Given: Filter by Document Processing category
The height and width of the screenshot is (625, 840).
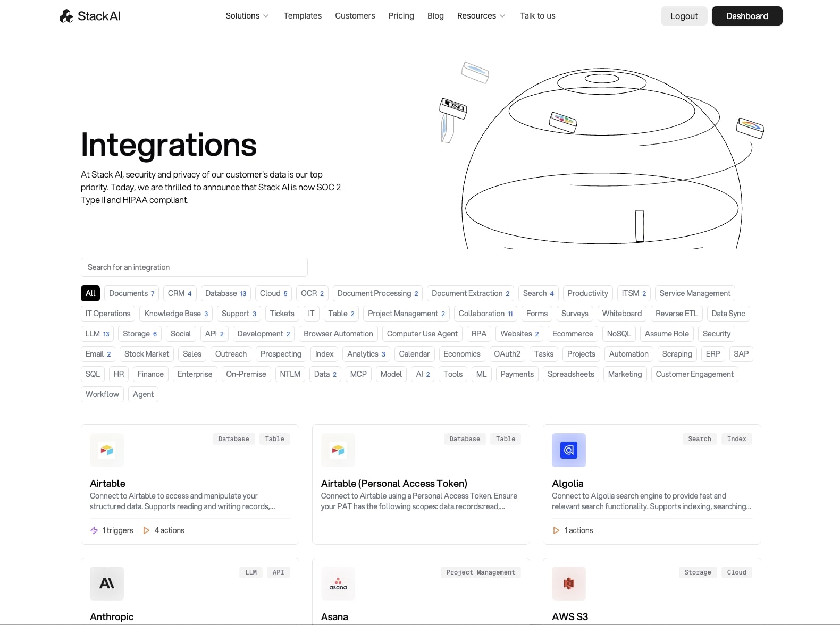Looking at the screenshot, I should coord(377,293).
